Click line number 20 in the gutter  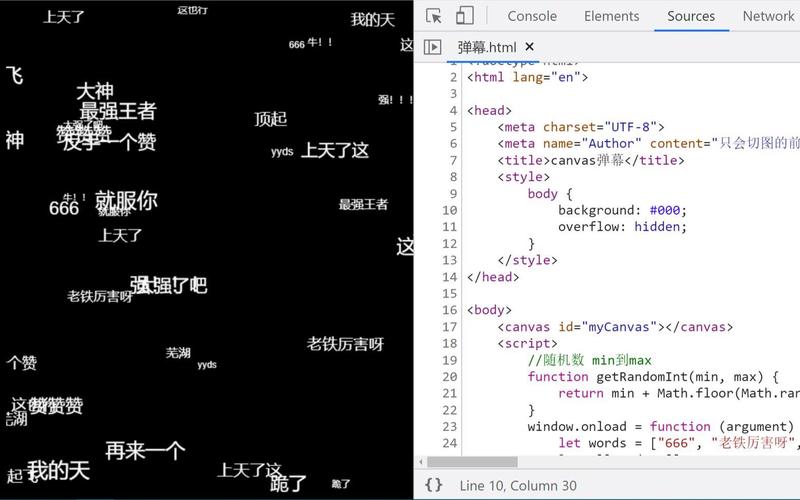click(x=449, y=377)
